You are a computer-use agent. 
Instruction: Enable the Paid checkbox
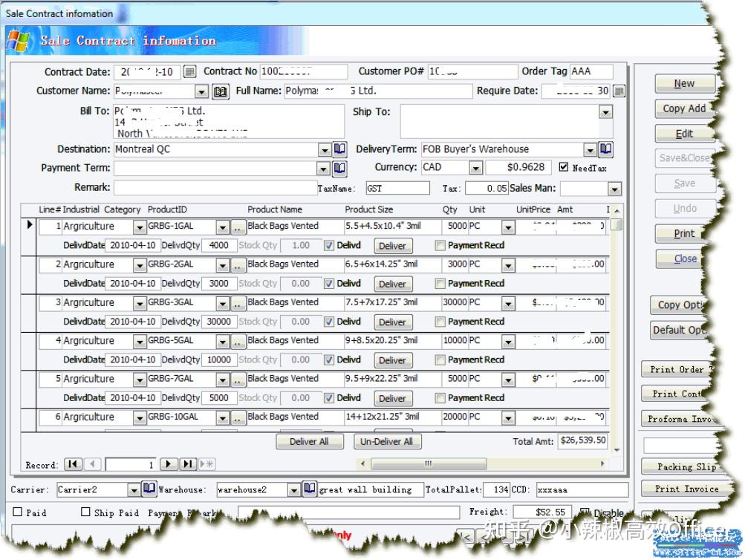[x=18, y=512]
